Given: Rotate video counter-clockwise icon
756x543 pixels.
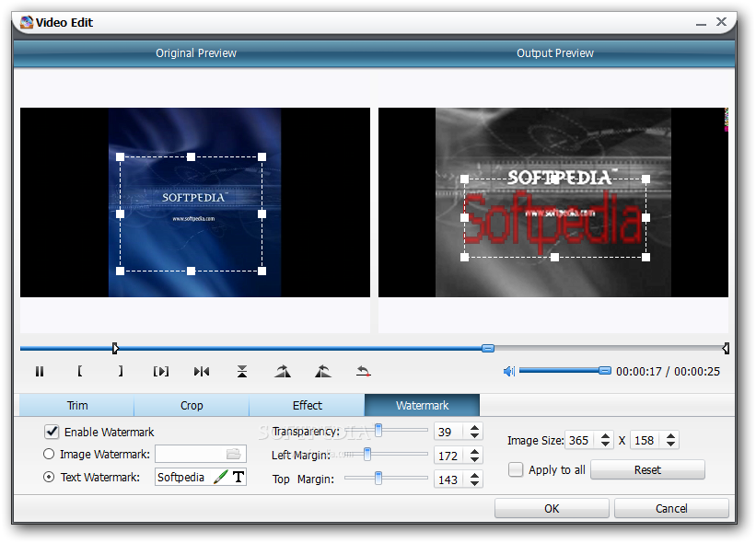Looking at the screenshot, I should (x=323, y=372).
